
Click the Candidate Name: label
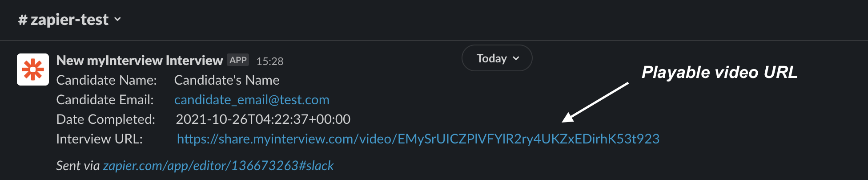[x=106, y=80]
